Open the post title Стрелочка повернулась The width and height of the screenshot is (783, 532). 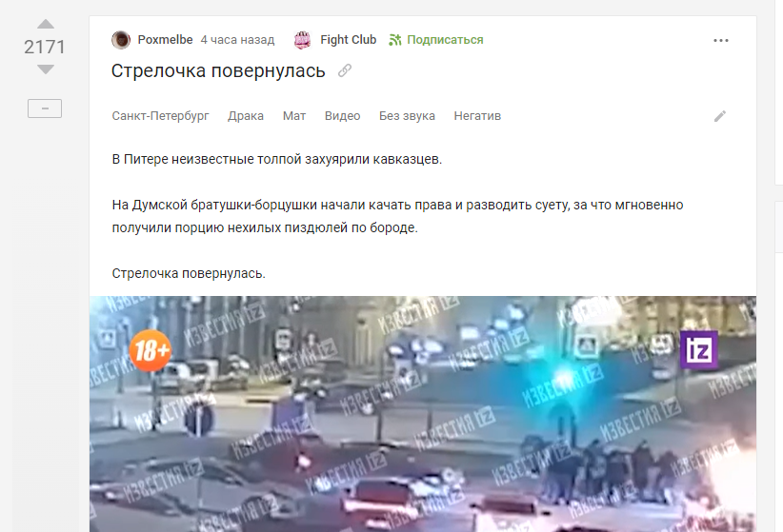(218, 70)
